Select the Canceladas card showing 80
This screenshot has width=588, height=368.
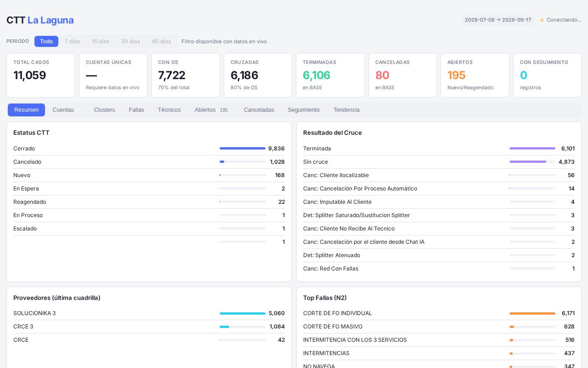click(x=402, y=75)
